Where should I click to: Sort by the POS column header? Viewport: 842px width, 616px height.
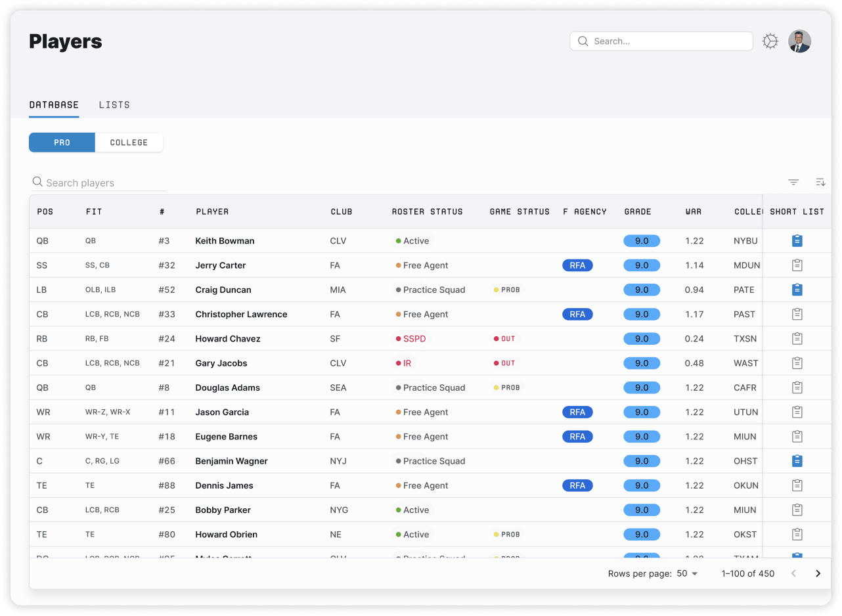[x=45, y=211]
